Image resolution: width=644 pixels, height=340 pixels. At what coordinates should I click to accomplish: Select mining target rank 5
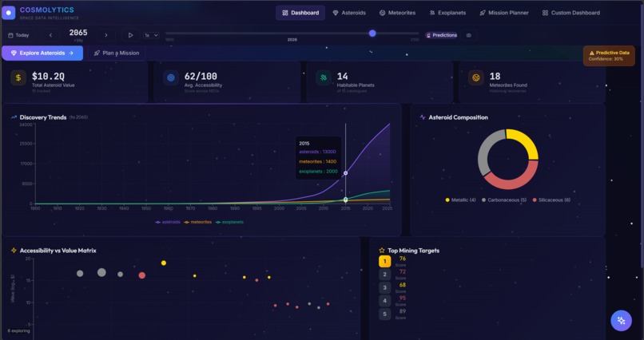384,314
